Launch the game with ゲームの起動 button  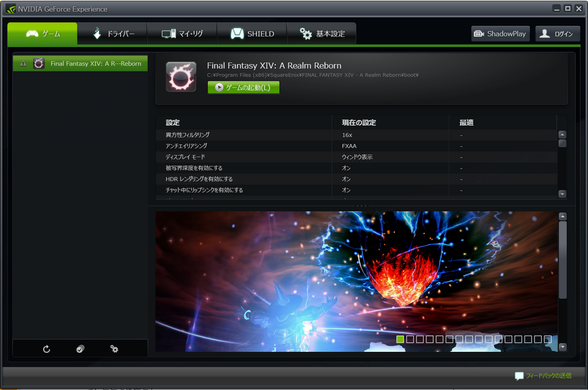coord(243,88)
